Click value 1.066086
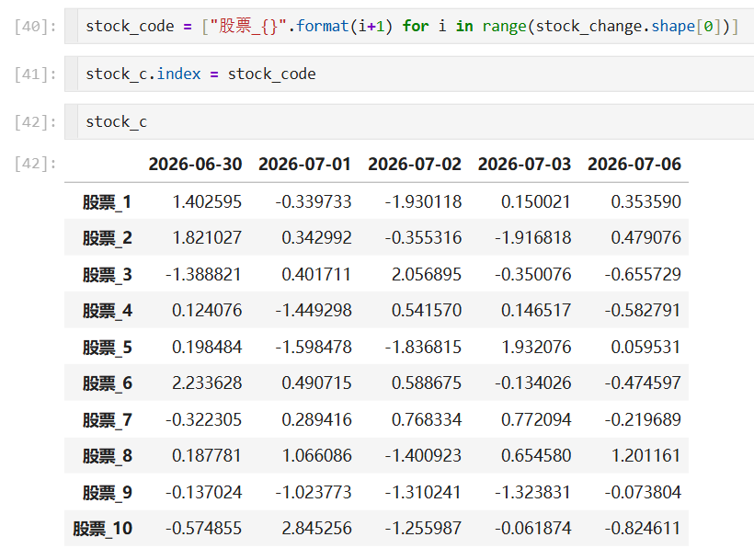Viewport: 754px width, 560px height. click(316, 456)
